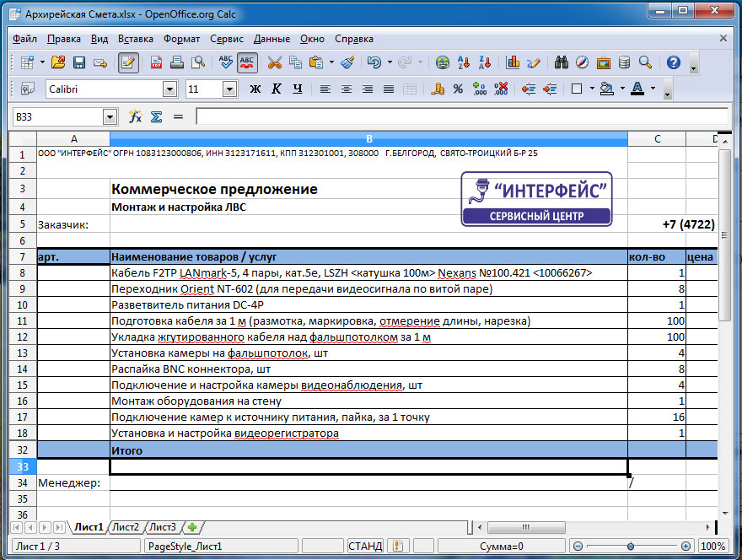Image resolution: width=742 pixels, height=560 pixels.
Task: Click the Cut scissors icon
Action: coord(274,62)
